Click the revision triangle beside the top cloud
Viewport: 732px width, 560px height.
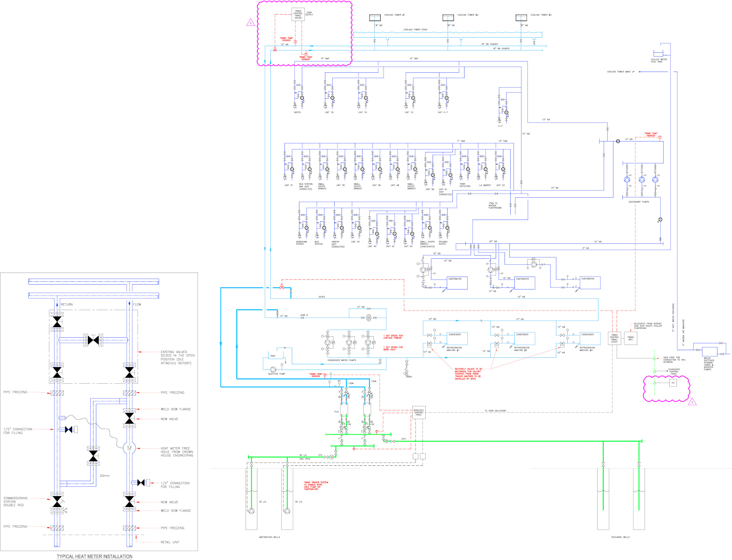(x=250, y=23)
